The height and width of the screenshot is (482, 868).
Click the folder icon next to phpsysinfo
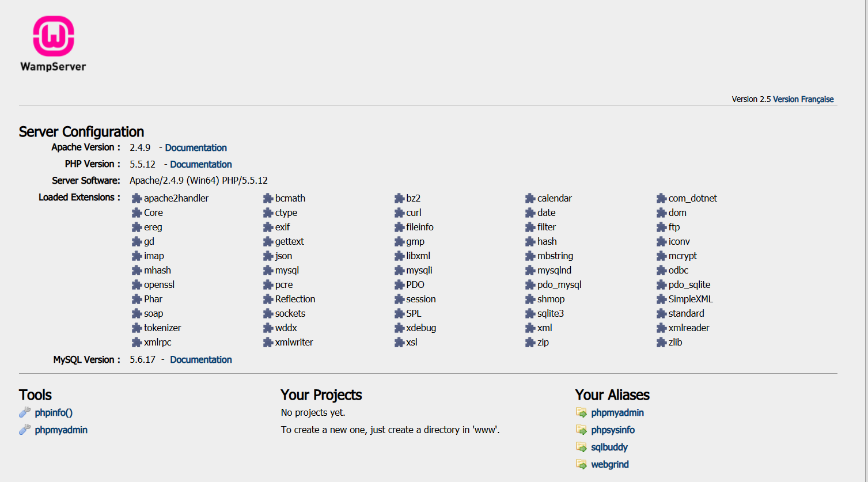pyautogui.click(x=581, y=430)
